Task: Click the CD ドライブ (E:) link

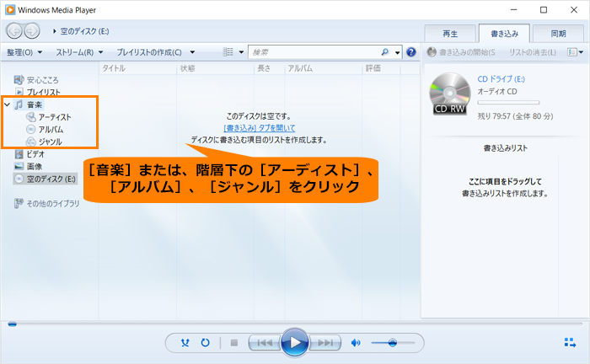Action: (501, 79)
